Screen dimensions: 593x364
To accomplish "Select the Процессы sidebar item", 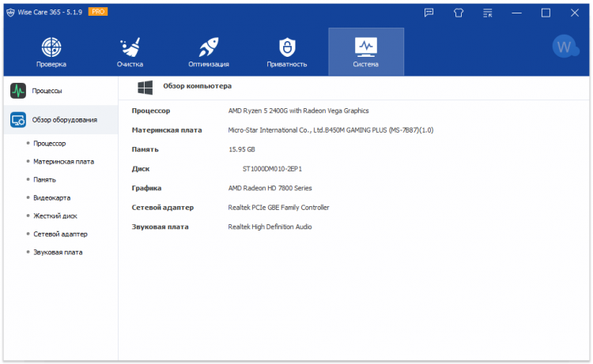I will click(x=61, y=91).
